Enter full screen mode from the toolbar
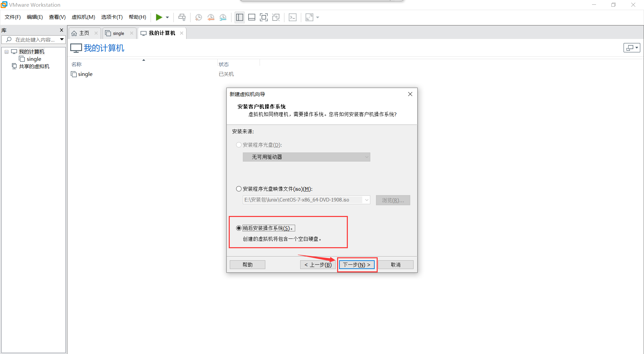The width and height of the screenshot is (644, 354). (264, 17)
